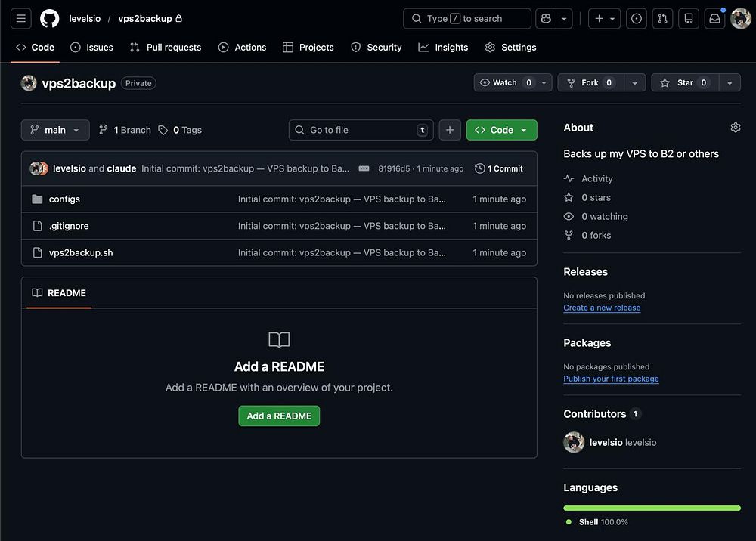Open the Insights tab
The height and width of the screenshot is (541, 756).
[x=443, y=47]
